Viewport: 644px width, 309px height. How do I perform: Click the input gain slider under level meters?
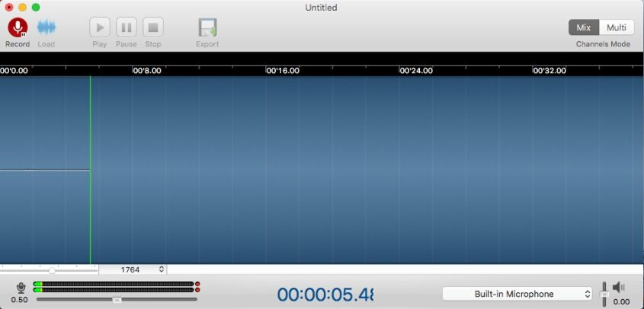[117, 300]
